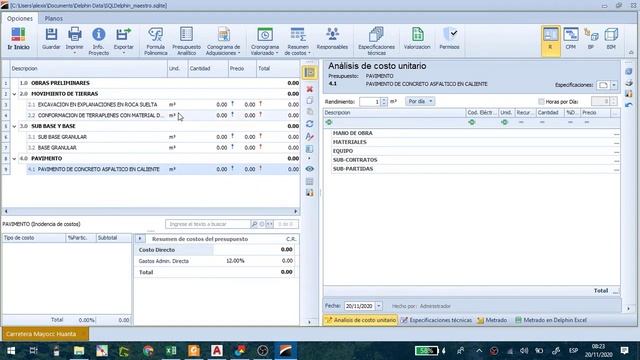Toggle highlighted panel layout icon
Screen dimensions: 640x360
[x=310, y=73]
